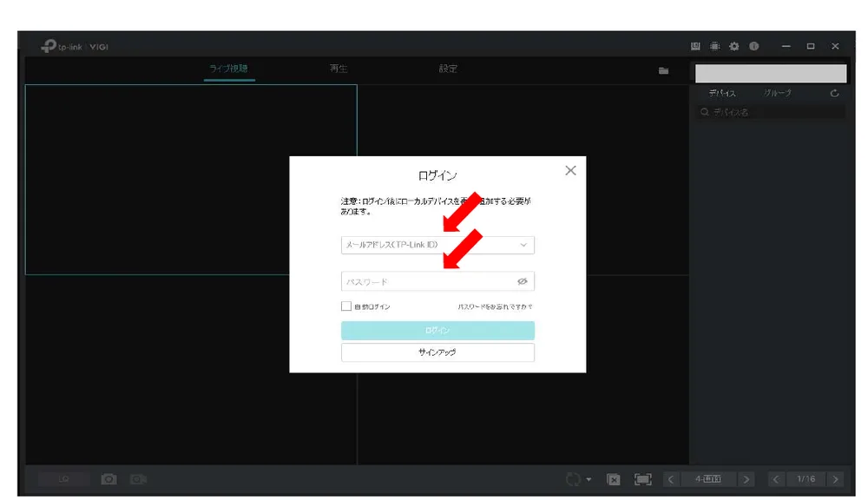This screenshot has width=868, height=500.
Task: Open the settings gear in title bar
Action: click(x=734, y=47)
